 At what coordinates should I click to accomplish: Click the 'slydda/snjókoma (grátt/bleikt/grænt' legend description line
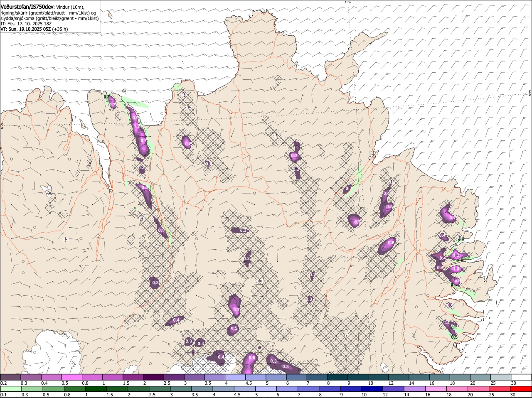(49, 18)
